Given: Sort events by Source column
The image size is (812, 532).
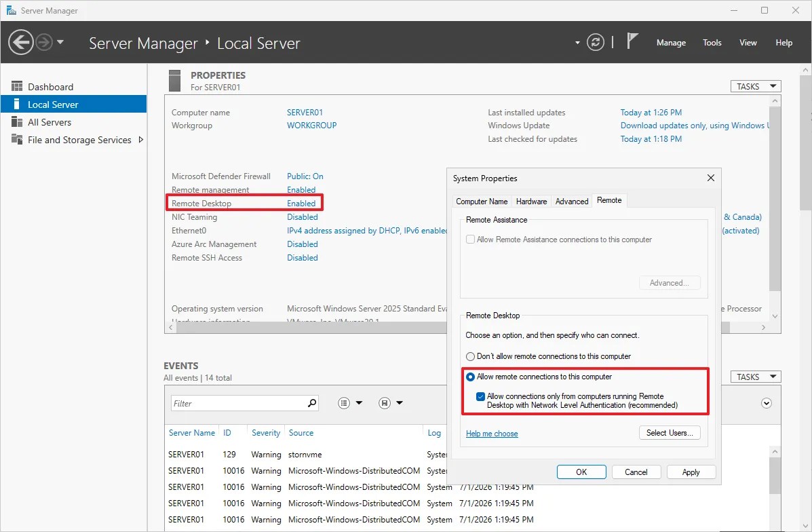Looking at the screenshot, I should pyautogui.click(x=301, y=432).
